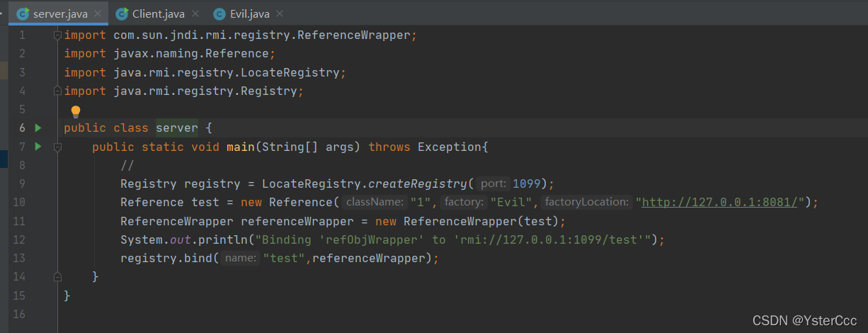Click the variable 'test' declared on line 10
Viewport: 868px width, 333px height.
(x=205, y=202)
